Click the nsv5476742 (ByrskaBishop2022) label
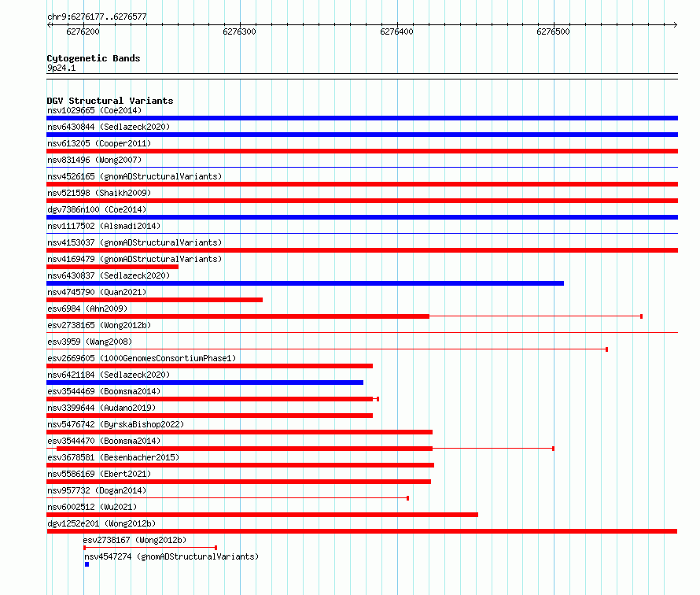 click(116, 424)
